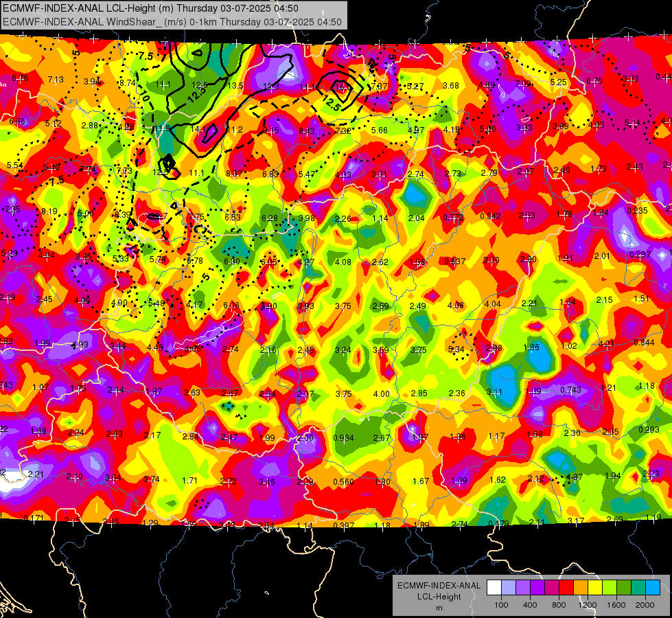Click the header line for WindShear 0-1km
This screenshot has width=672, height=618.
point(172,22)
